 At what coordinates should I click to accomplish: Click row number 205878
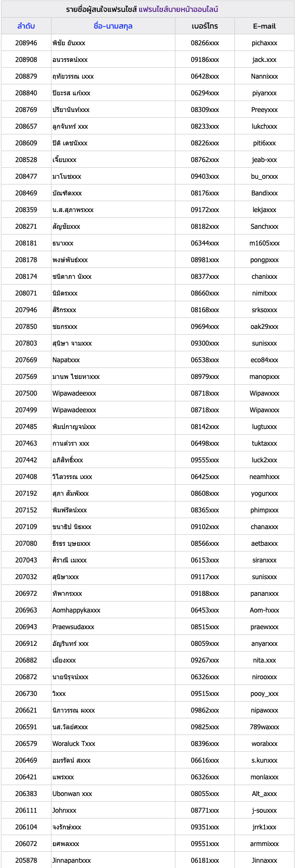pos(26,860)
